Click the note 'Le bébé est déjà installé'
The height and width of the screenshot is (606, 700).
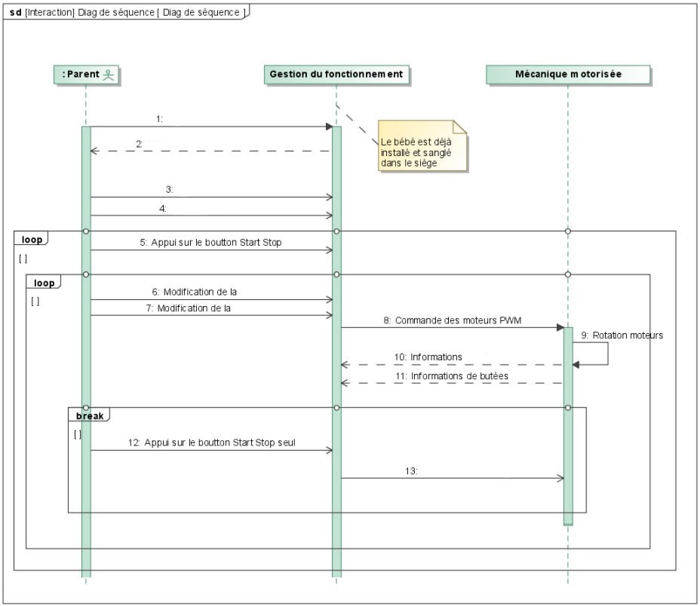[x=422, y=145]
